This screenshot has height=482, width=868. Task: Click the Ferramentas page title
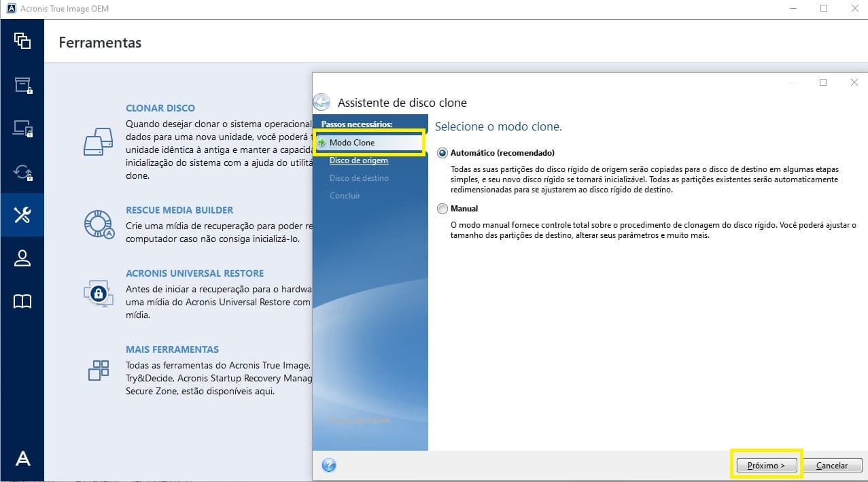click(100, 42)
